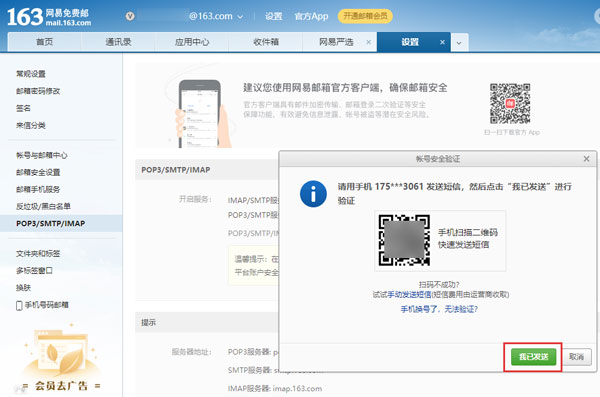Click the SMS QR code in dialog

404,240
